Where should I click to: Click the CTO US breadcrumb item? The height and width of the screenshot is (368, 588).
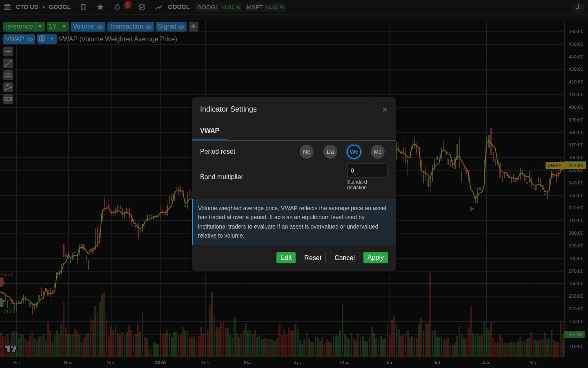click(27, 7)
